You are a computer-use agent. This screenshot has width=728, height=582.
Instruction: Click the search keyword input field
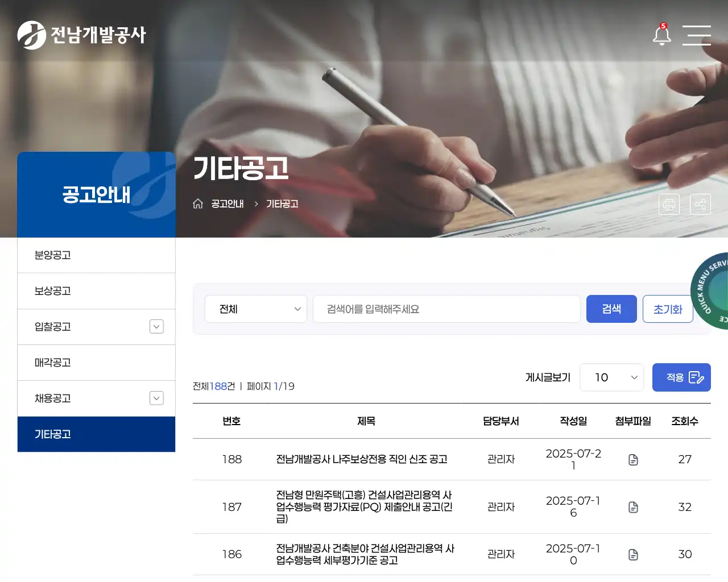pos(446,309)
